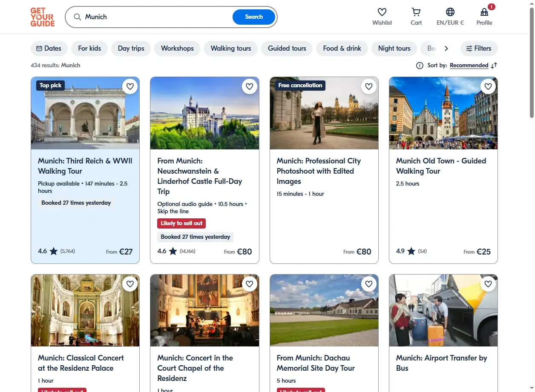This screenshot has height=392, width=535.
Task: Click the Court Chapel concert thumbnail
Action: [x=204, y=310]
